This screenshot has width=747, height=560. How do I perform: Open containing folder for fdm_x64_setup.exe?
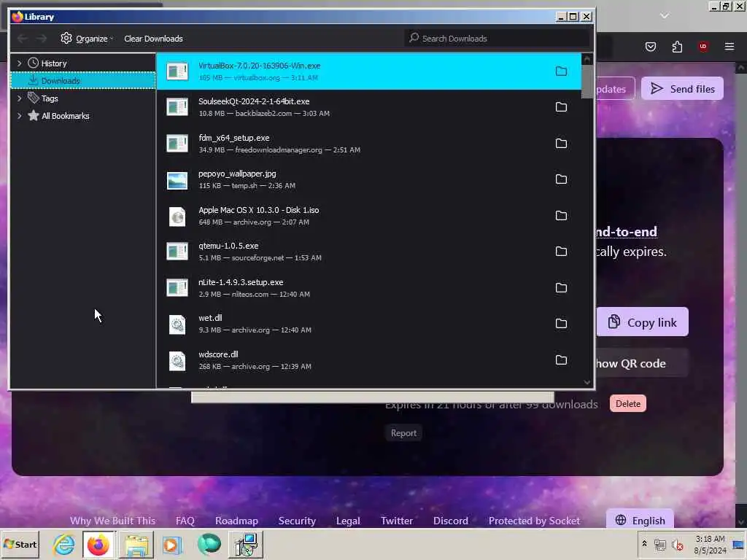pyautogui.click(x=561, y=144)
